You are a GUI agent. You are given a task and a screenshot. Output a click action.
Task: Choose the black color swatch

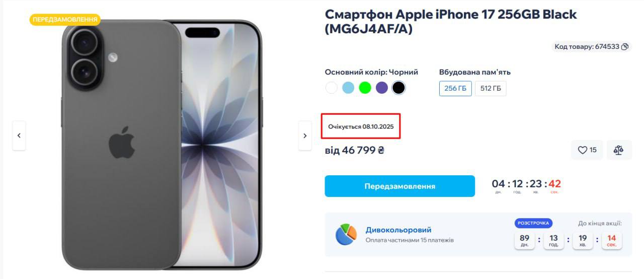point(398,88)
